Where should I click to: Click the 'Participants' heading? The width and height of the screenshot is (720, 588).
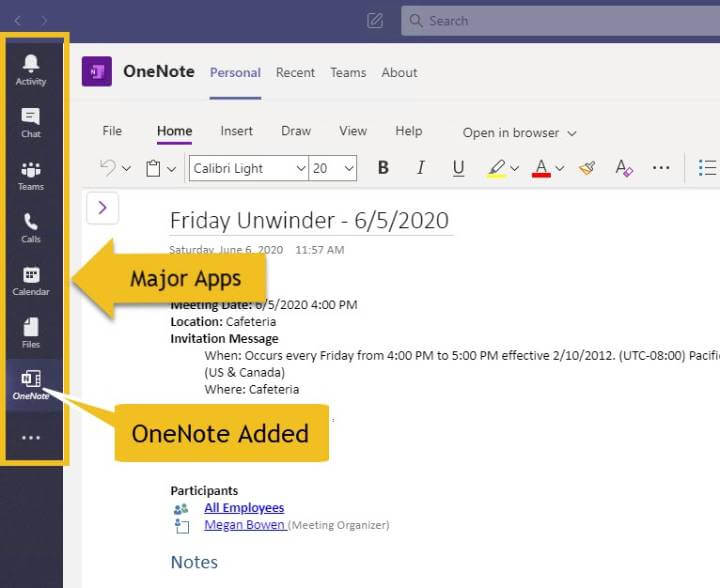click(x=204, y=491)
